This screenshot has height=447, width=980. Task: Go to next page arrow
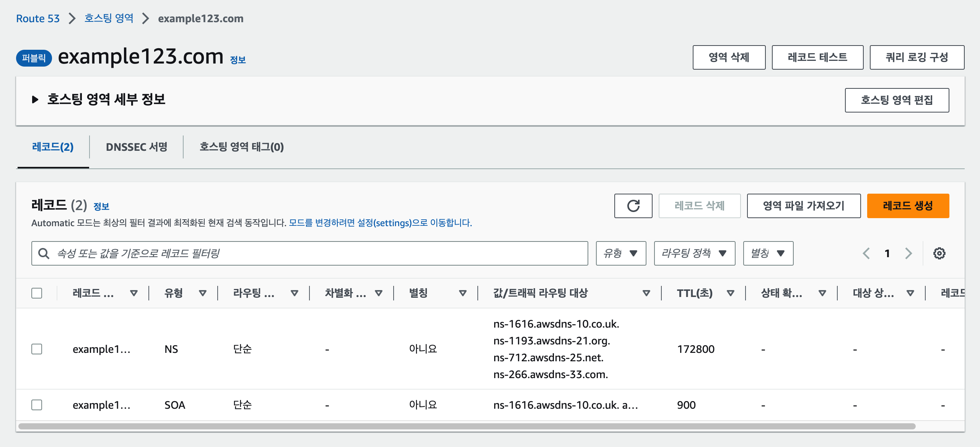(x=908, y=253)
